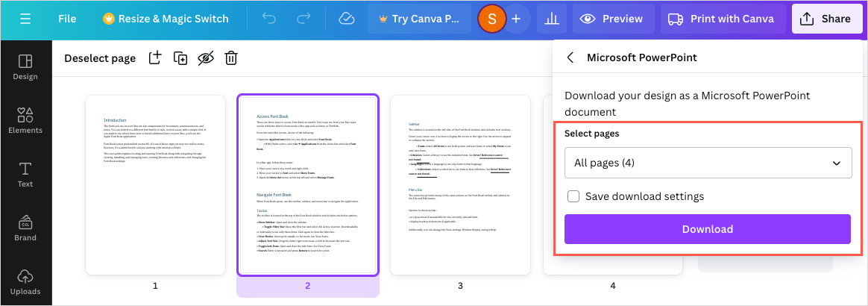Expand the All pages (4) dropdown
The image size is (868, 306).
[708, 163]
